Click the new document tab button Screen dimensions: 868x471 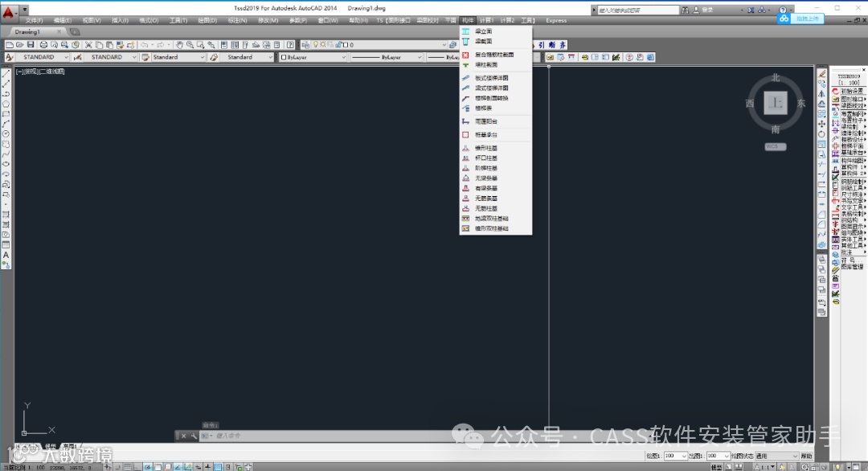(75, 32)
